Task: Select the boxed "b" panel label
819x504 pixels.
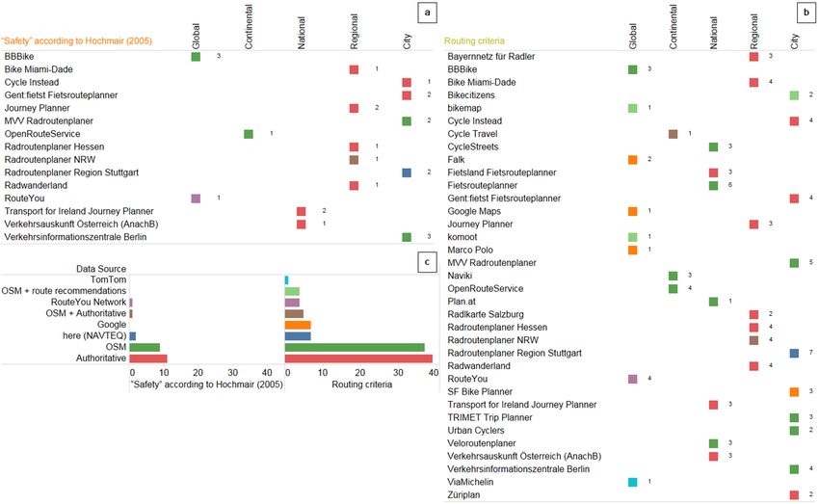Action: point(806,13)
